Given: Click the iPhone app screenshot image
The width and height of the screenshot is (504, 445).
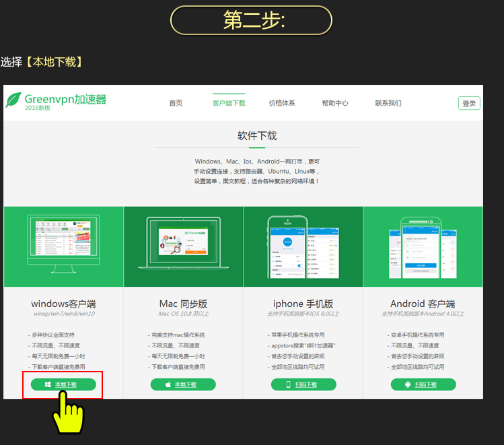Looking at the screenshot, I should point(303,248).
